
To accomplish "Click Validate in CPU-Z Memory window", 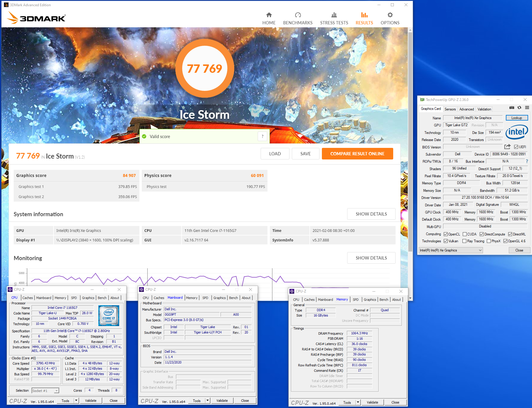I will pos(372,402).
